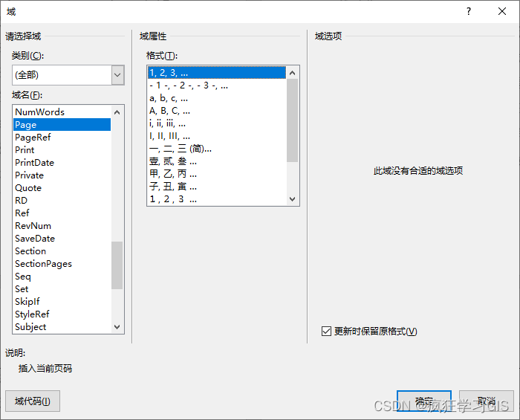Click format list scroll up arrow

292,73
